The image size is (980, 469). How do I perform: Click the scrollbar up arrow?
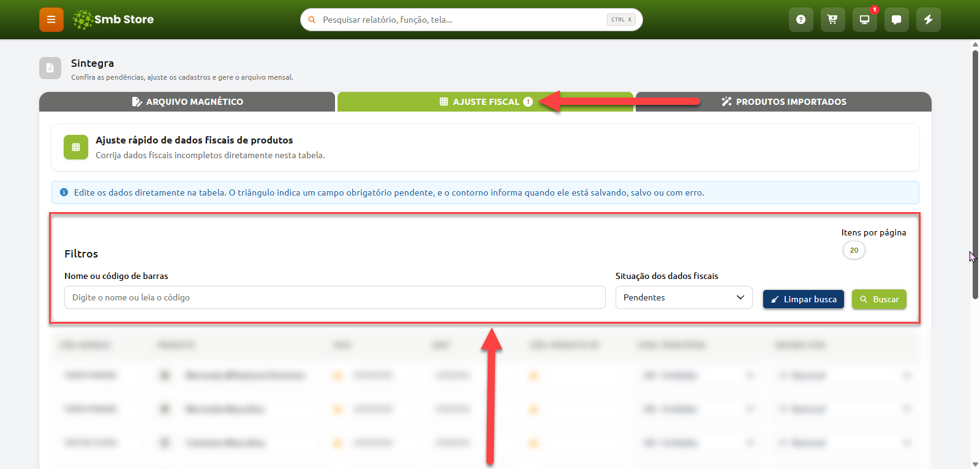pos(975,44)
